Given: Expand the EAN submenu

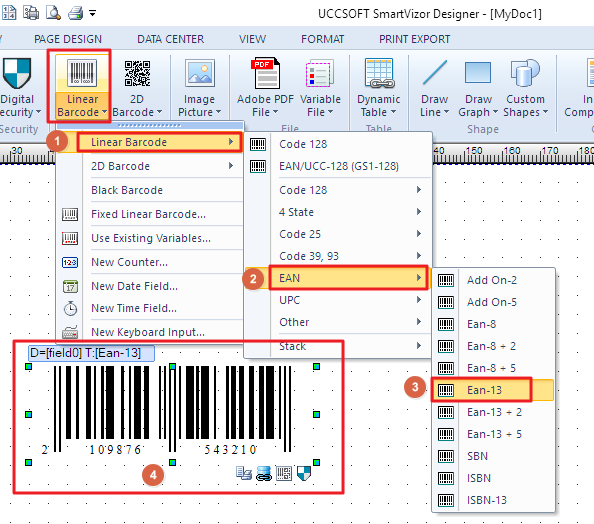Looking at the screenshot, I should 338,278.
